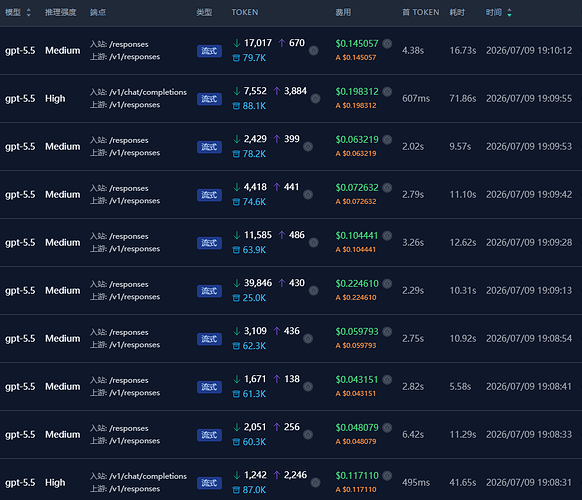
Task: Click orange actual cost $0.104441
Action: tap(356, 249)
